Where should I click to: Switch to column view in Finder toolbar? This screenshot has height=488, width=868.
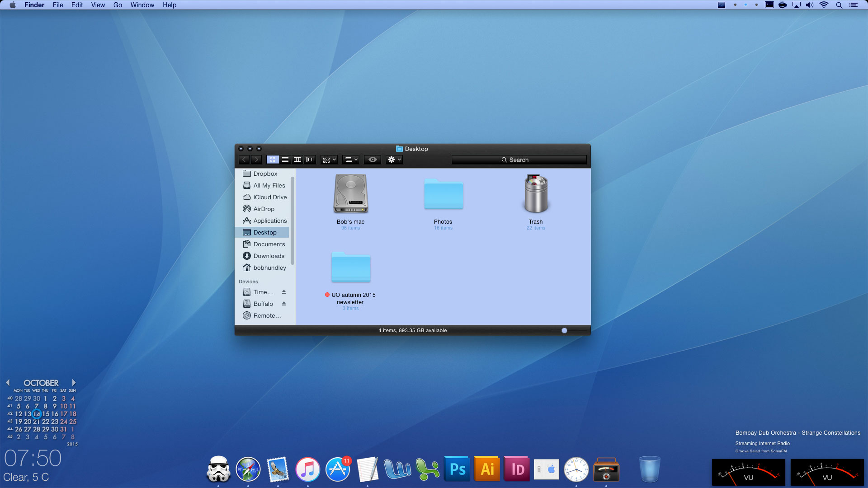click(x=297, y=160)
